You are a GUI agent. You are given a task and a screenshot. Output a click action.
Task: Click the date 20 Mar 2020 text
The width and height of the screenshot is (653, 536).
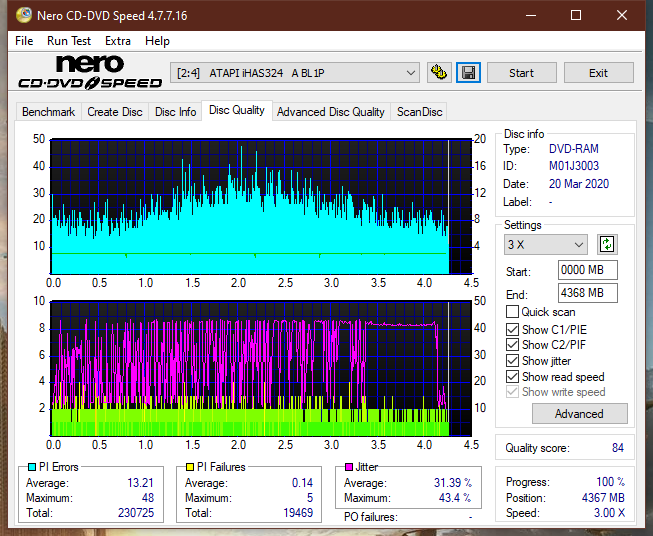click(x=579, y=184)
